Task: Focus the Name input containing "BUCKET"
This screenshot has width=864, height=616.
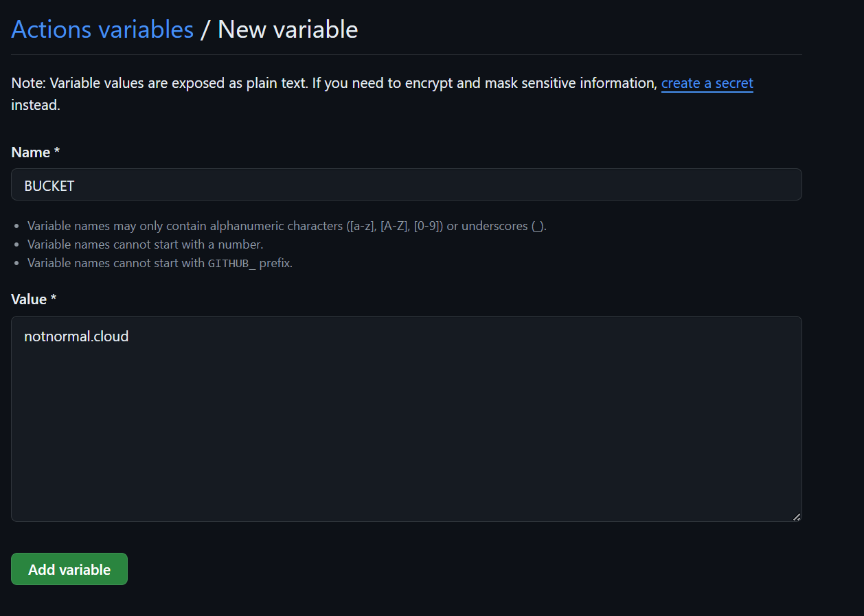Action: tap(405, 184)
